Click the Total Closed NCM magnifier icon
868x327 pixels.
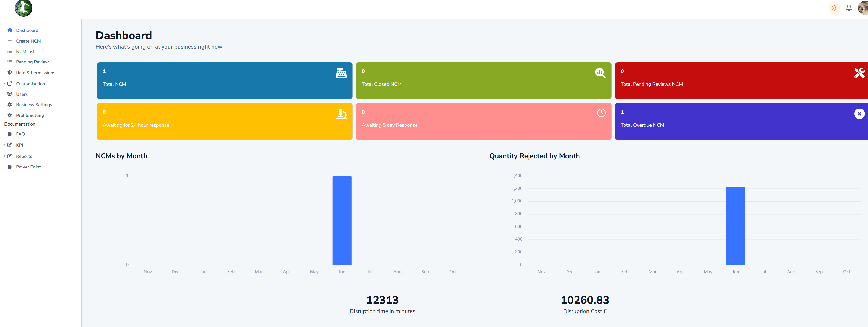click(x=600, y=73)
